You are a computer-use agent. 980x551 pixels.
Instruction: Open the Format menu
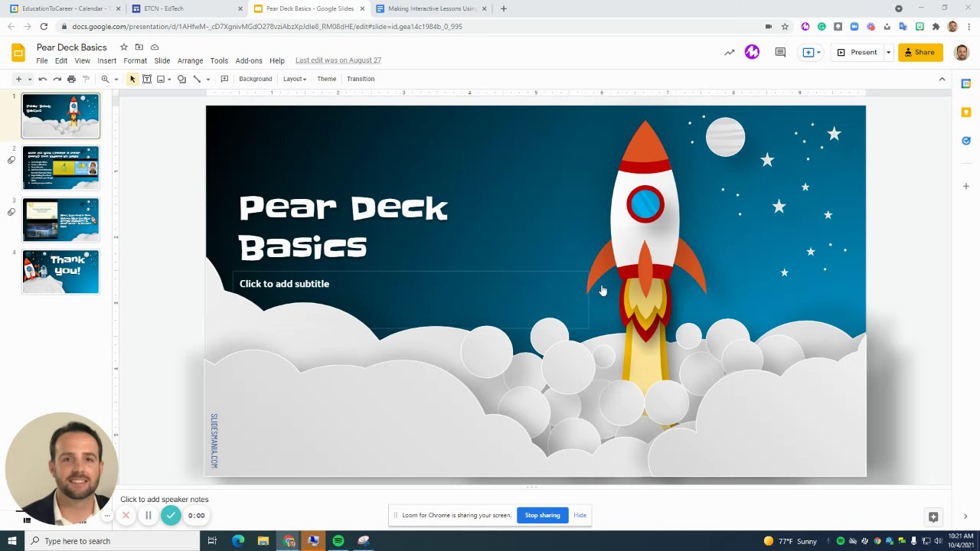[136, 60]
